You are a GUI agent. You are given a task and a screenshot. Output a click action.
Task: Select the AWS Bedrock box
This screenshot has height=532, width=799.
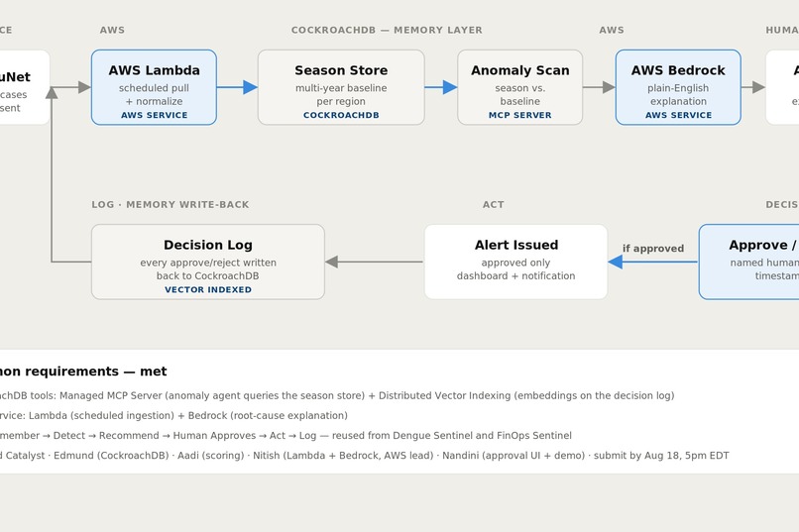(x=678, y=87)
